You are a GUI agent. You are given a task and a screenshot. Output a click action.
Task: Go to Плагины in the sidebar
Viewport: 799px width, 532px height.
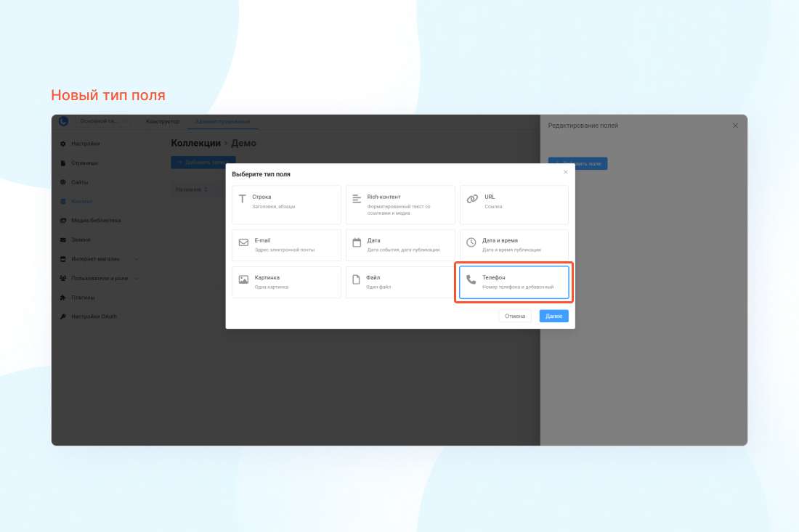pos(83,298)
